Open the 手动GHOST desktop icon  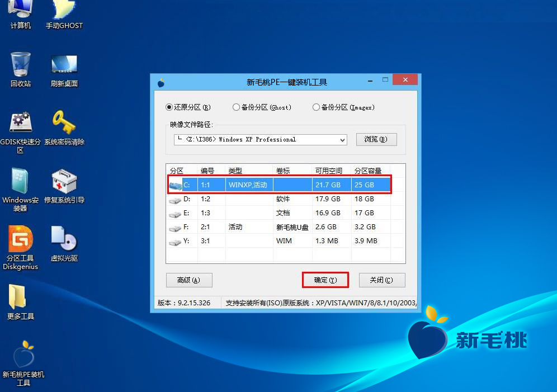pyautogui.click(x=64, y=14)
